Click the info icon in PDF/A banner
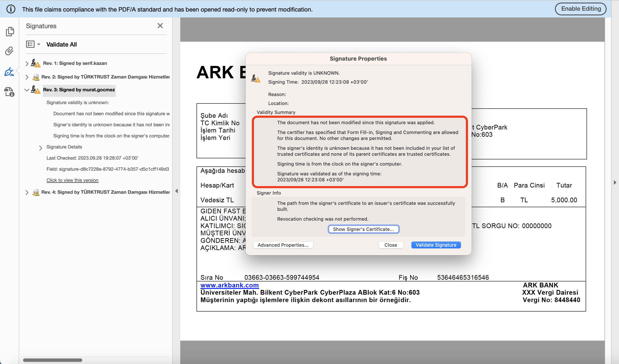The image size is (619, 364). click(11, 9)
